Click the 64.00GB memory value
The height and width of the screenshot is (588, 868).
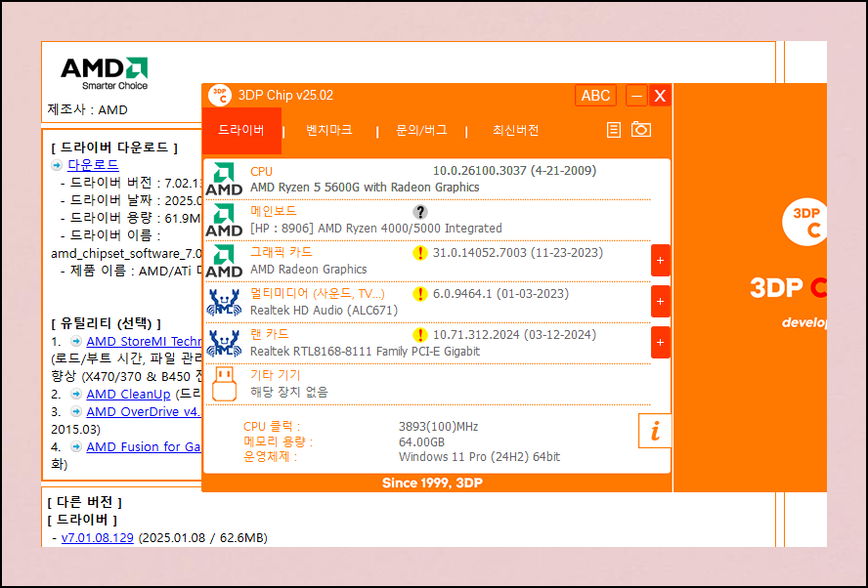coord(422,441)
